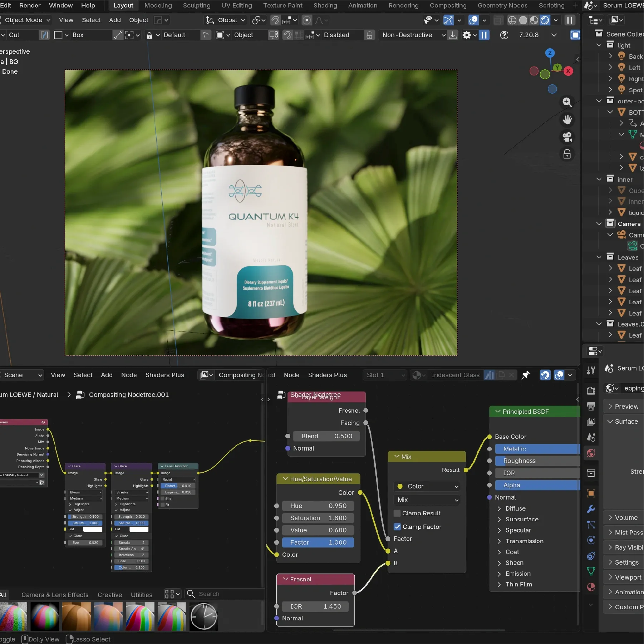644x644 pixels.
Task: Click the lock camera to view icon
Action: tap(567, 154)
